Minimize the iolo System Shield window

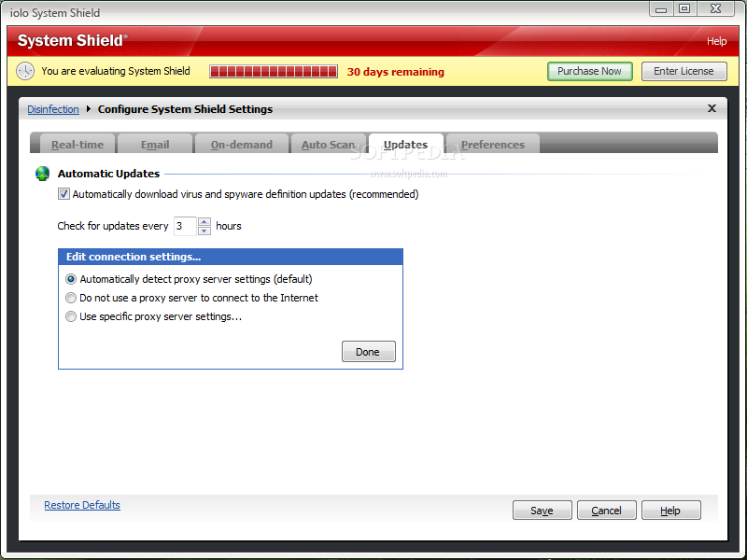(661, 9)
